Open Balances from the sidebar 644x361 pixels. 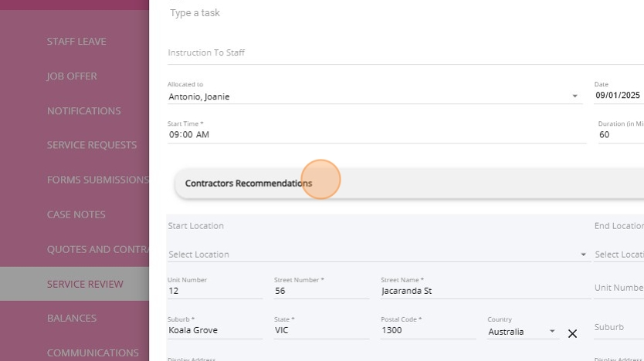coord(72,318)
